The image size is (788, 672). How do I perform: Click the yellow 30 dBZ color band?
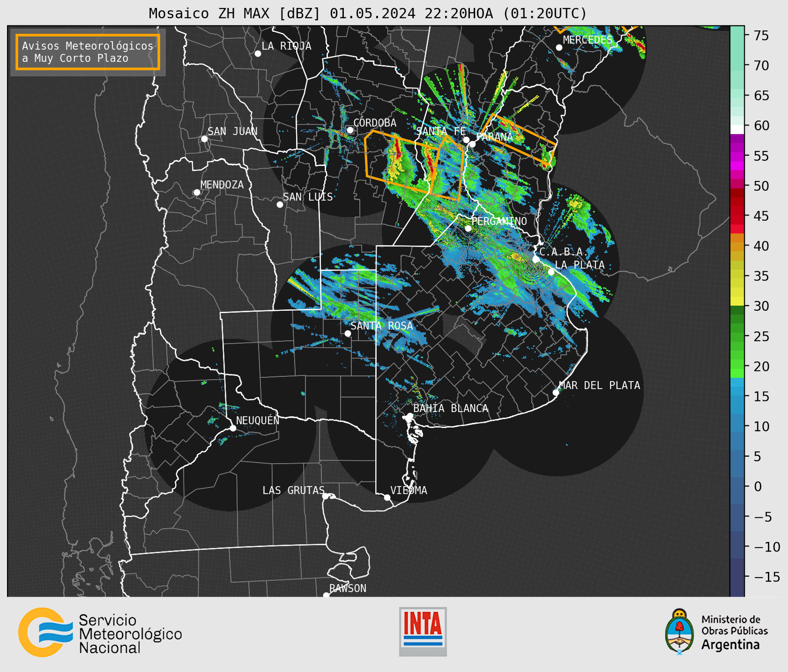(x=737, y=301)
